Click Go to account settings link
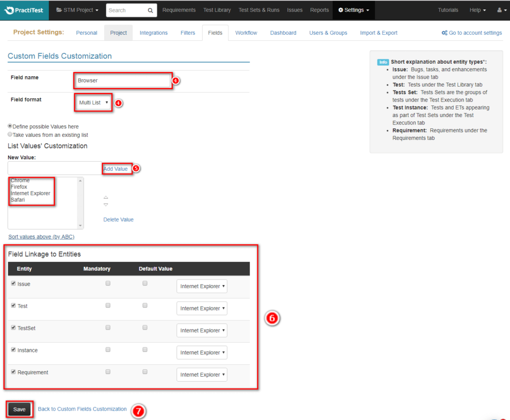Screen dimensions: 510x420 pos(472,33)
